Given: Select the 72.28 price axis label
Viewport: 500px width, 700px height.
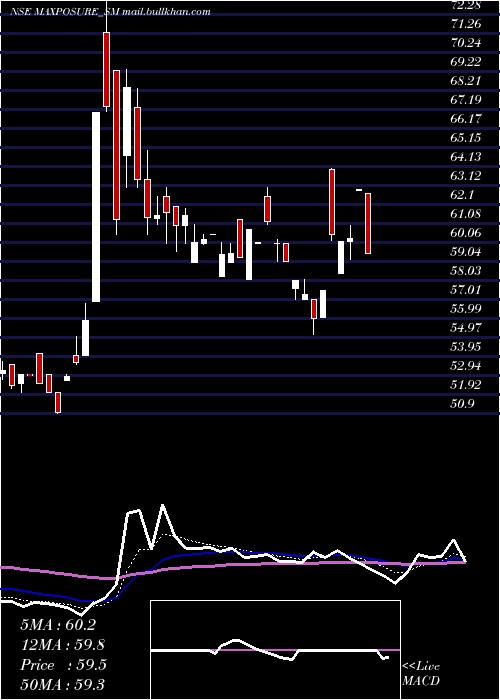Looking at the screenshot, I should [466, 4].
